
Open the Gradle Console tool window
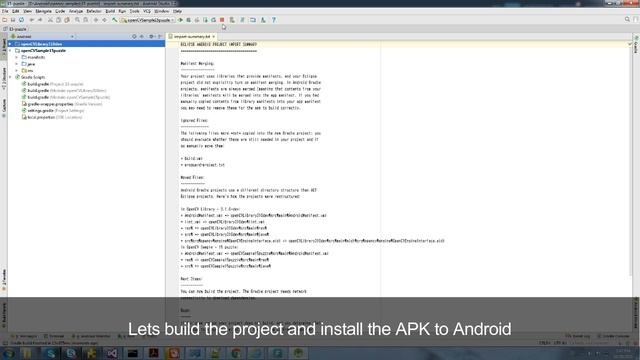pyautogui.click(x=614, y=336)
